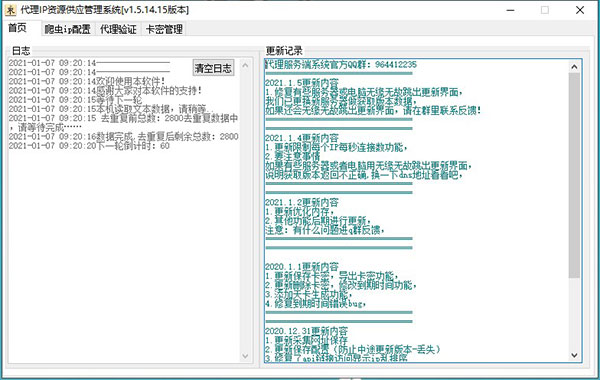Close the proxy IP management window
Screen dimensions: 600x380
click(580, 10)
